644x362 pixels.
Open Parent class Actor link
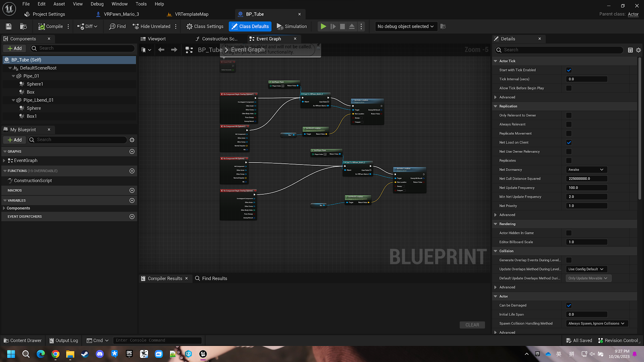click(x=633, y=14)
